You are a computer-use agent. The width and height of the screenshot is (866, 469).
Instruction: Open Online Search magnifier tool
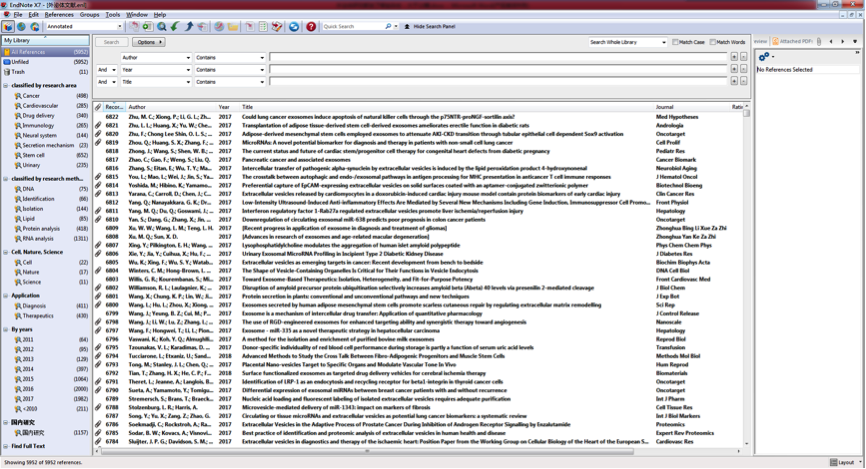tap(162, 27)
